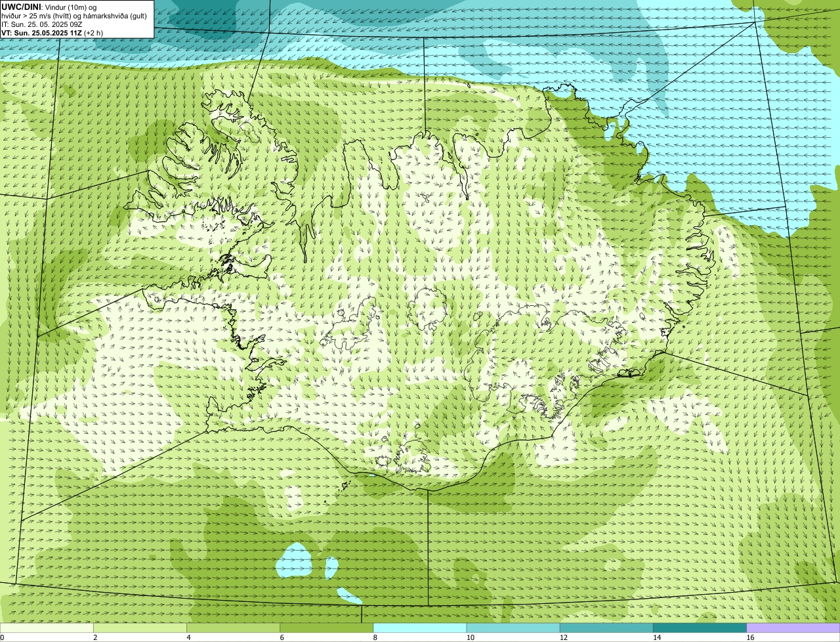
Task: Click the legend scale label "10"
Action: point(470,637)
